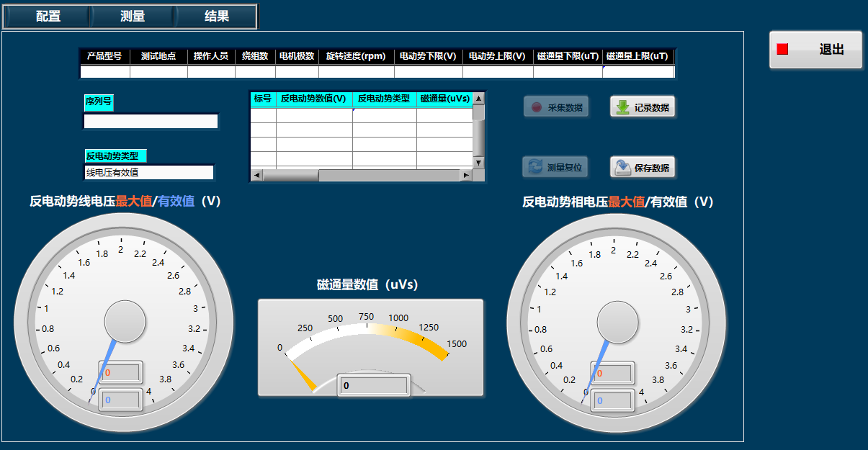Click the left line-voltage gauge knob
Image resolution: width=868 pixels, height=450 pixels.
(x=125, y=321)
